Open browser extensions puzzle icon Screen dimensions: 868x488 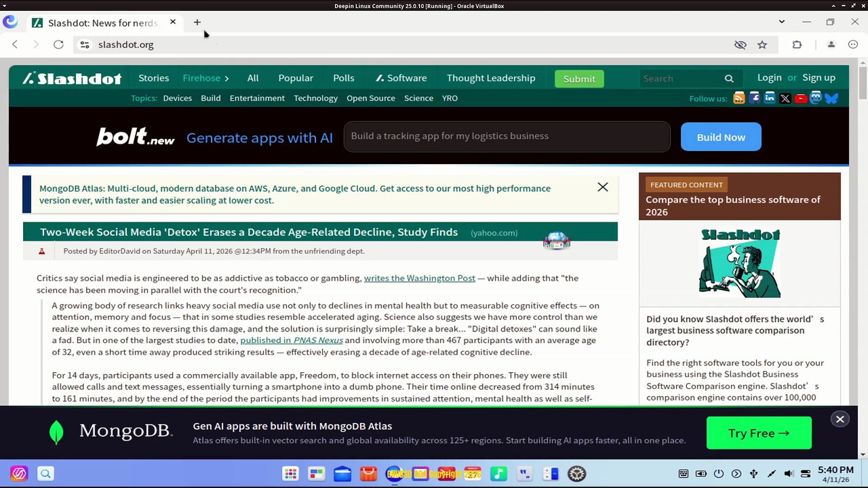[x=797, y=45]
